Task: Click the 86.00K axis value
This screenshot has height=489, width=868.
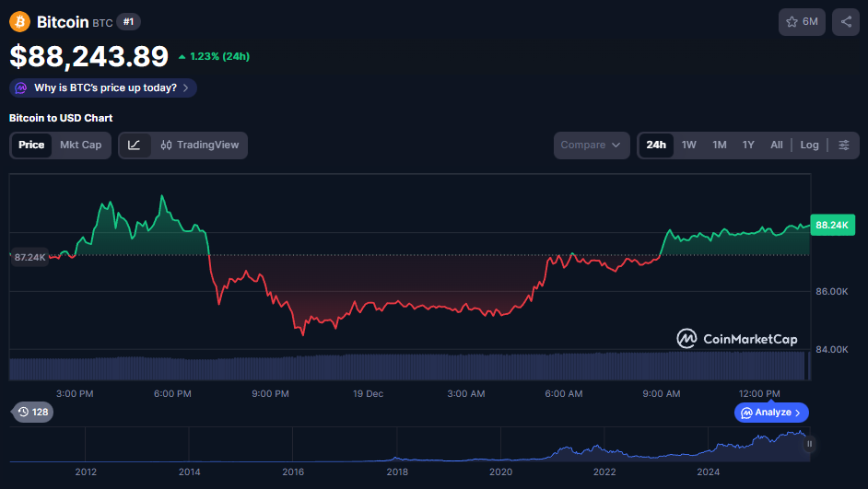Action: click(832, 292)
